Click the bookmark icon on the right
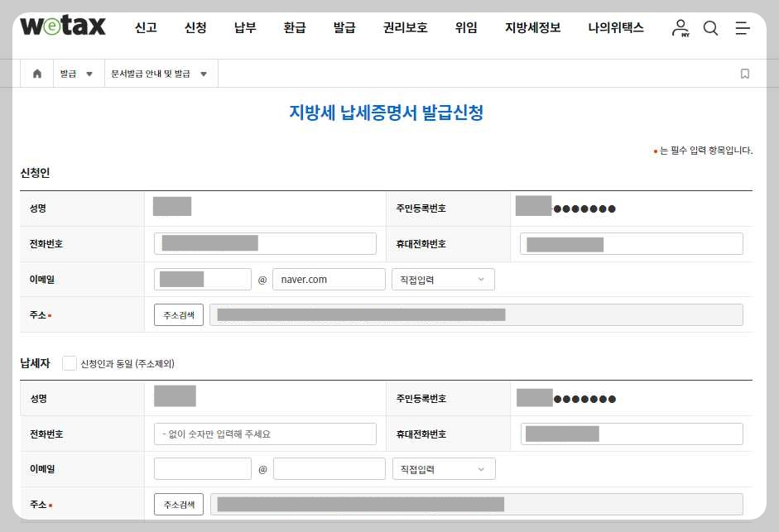The width and height of the screenshot is (779, 532). [744, 73]
